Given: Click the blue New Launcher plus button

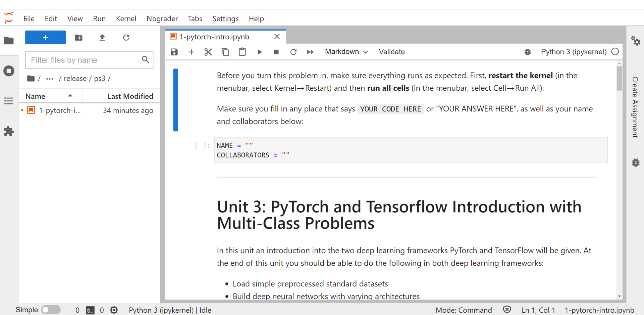Looking at the screenshot, I should pyautogui.click(x=46, y=37).
